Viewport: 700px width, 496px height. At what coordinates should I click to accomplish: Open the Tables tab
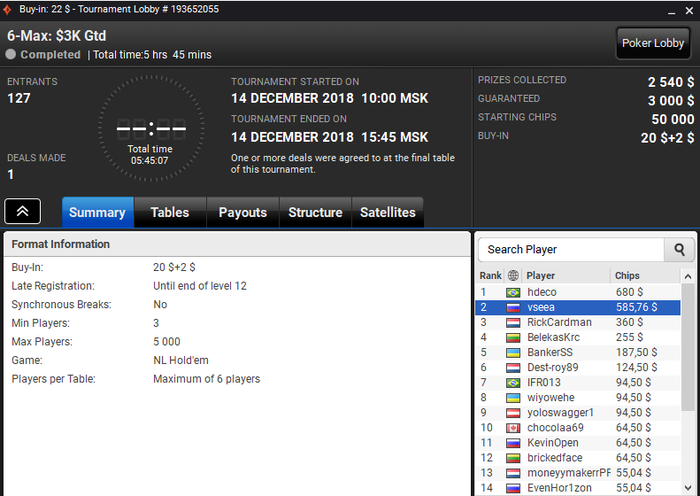[170, 213]
